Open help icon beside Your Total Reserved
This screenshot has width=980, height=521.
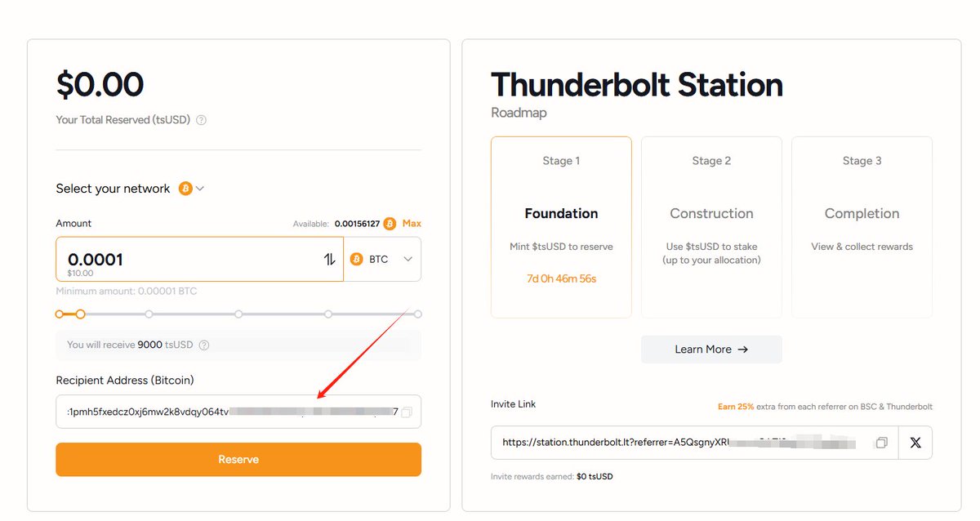201,120
